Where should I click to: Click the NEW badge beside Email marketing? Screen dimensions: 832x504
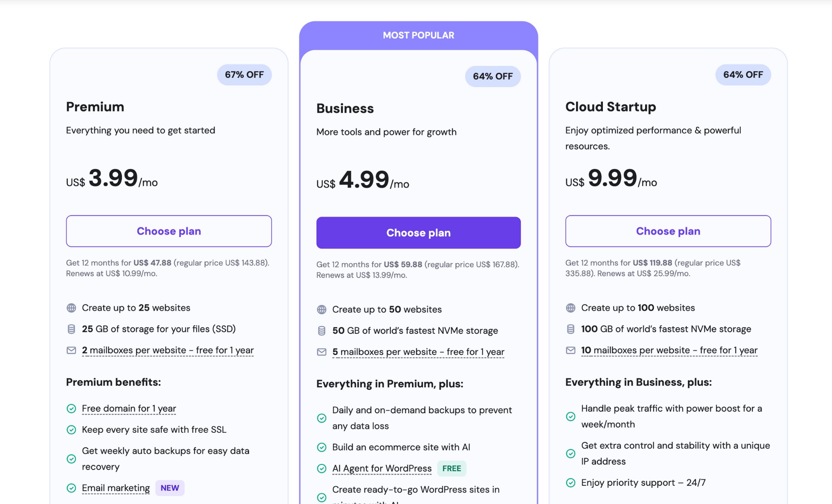170,488
